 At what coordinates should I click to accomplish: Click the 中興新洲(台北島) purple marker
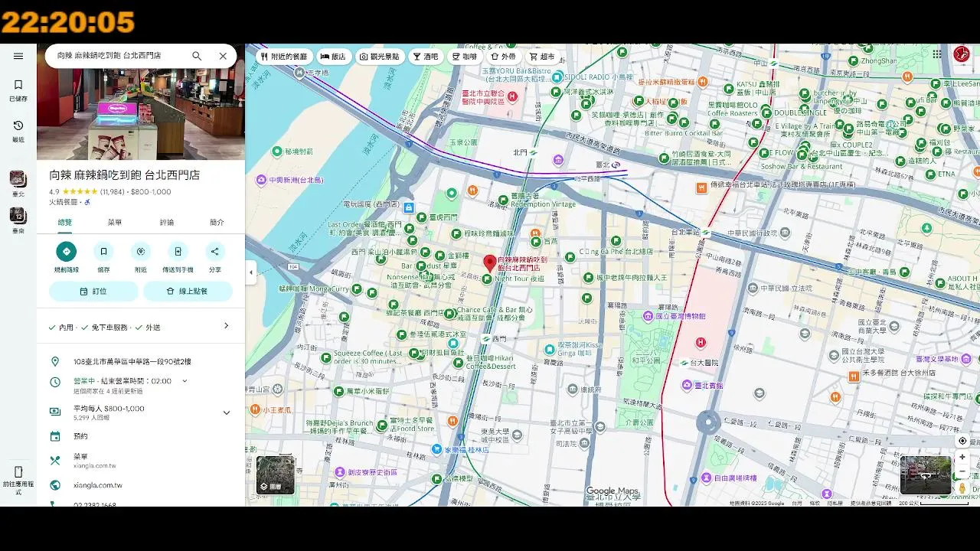click(x=262, y=180)
